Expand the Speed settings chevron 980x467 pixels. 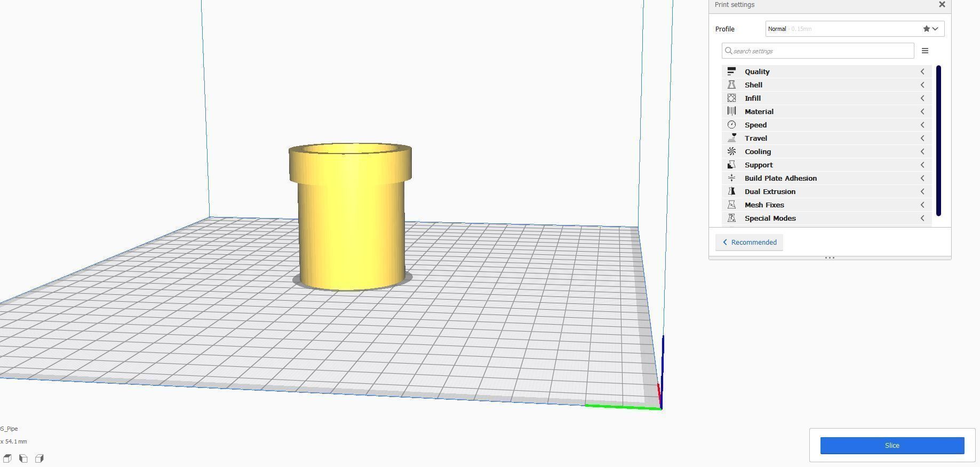coord(922,125)
